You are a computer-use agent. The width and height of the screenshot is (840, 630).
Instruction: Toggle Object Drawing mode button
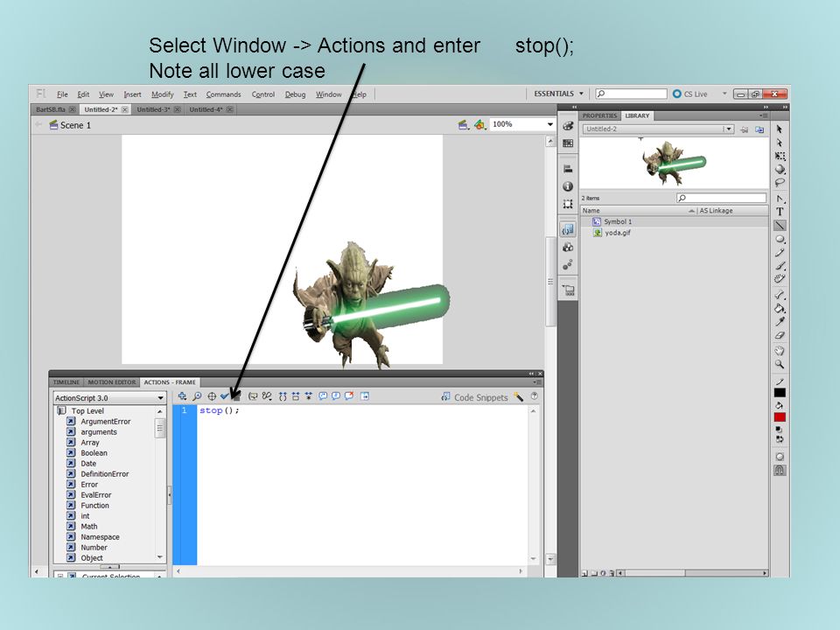tap(780, 457)
